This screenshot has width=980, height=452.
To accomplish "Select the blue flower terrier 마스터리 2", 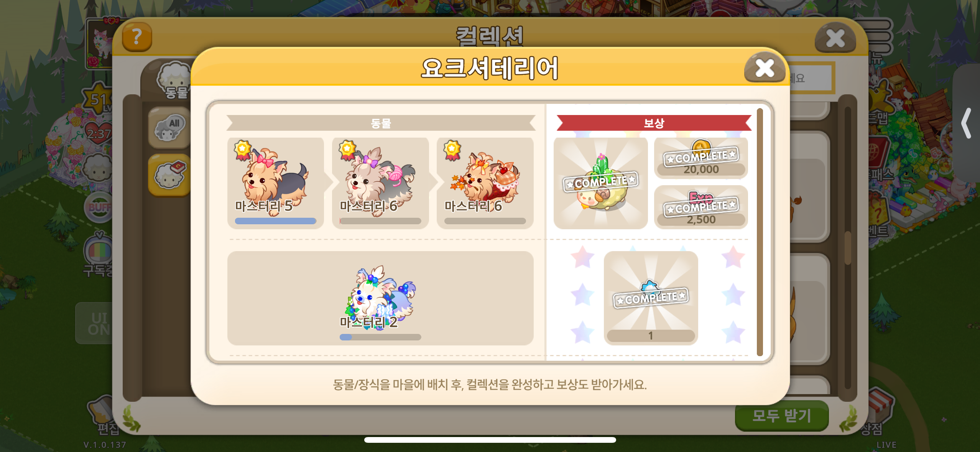I will [380, 298].
